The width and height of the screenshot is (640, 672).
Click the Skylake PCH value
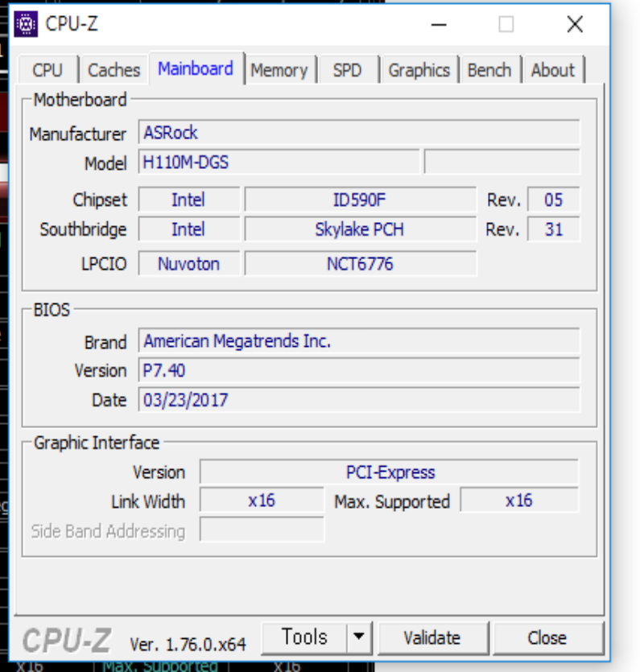pos(360,229)
